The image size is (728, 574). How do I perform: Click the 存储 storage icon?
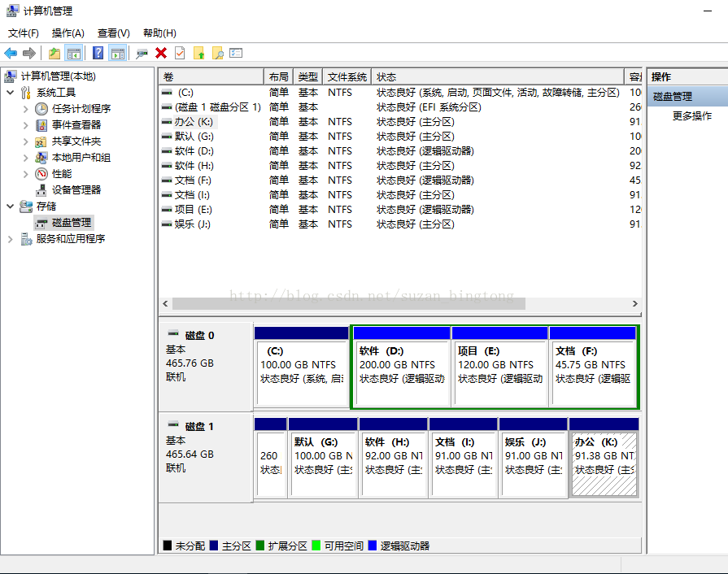pos(26,206)
